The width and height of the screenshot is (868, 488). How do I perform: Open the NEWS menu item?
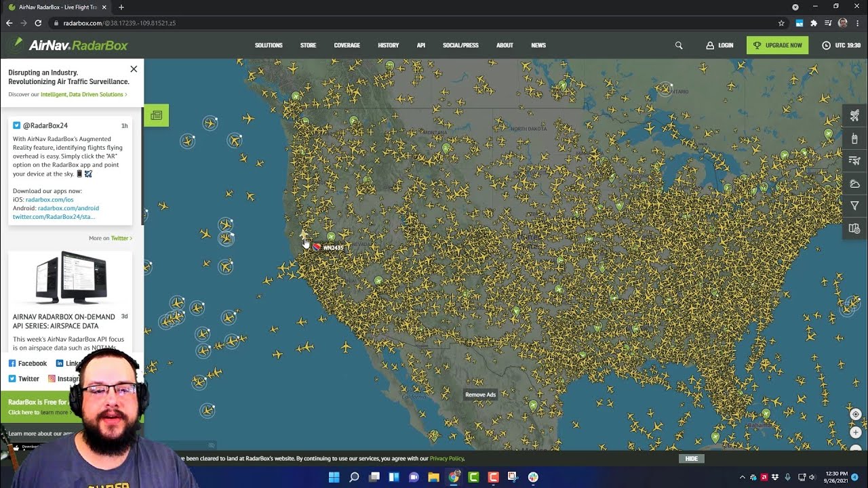click(538, 45)
